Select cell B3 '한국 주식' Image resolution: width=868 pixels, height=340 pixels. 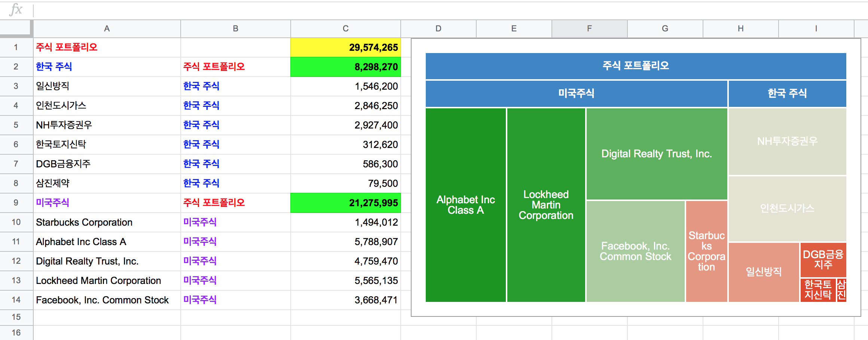(236, 86)
